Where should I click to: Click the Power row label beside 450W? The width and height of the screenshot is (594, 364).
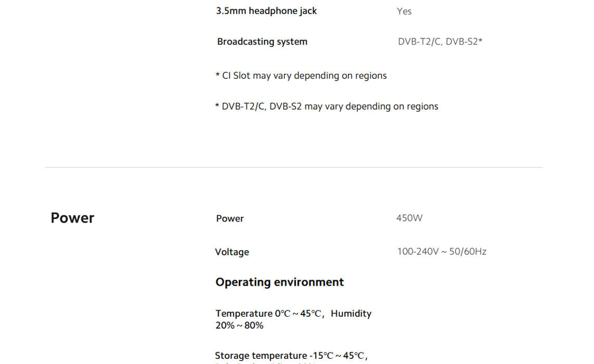pyautogui.click(x=230, y=218)
